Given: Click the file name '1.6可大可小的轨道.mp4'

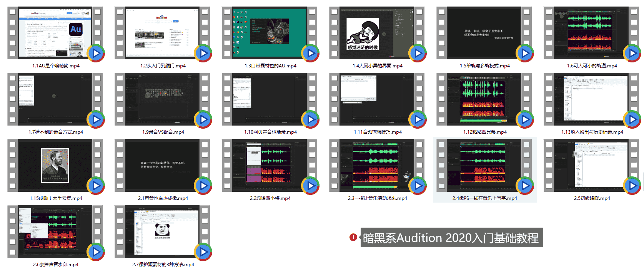Looking at the screenshot, I should [x=592, y=66].
